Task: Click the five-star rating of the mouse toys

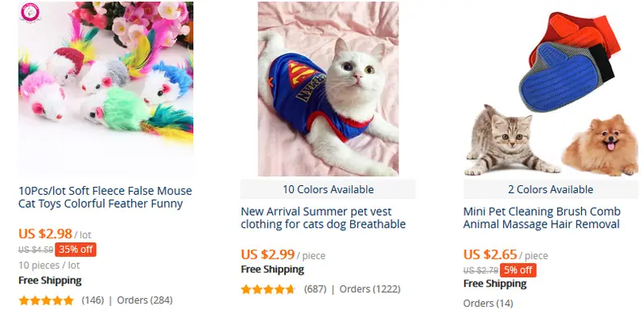Action: 47,300
